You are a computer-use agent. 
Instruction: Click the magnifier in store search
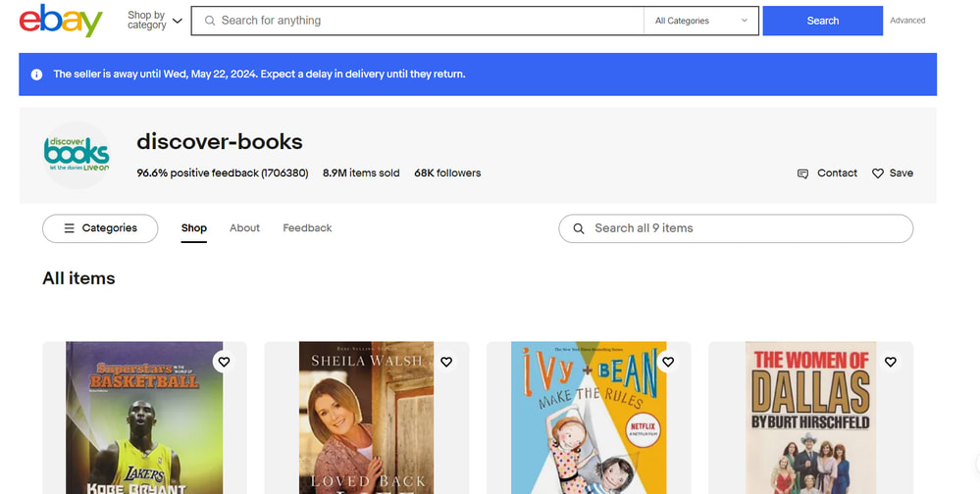(579, 228)
